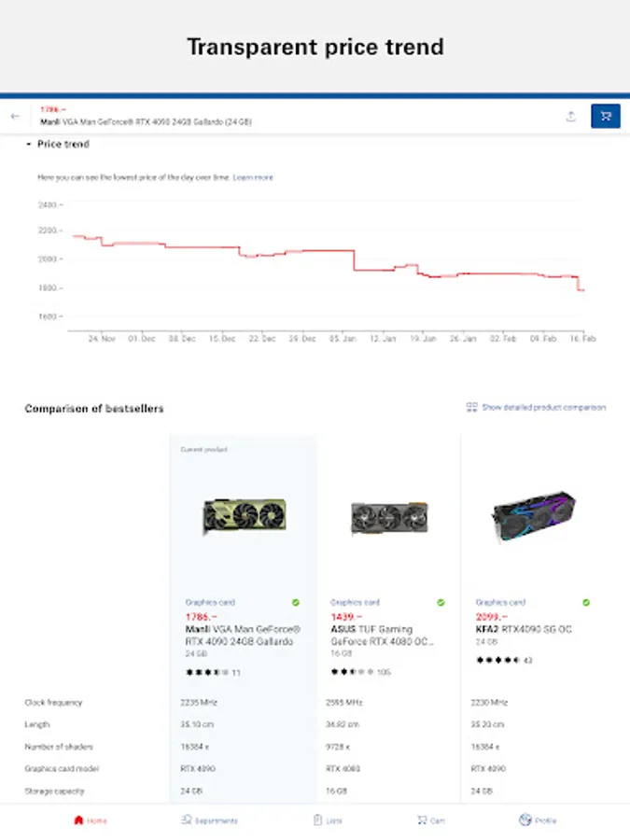Screen dimensions: 630x840
Task: Open the ASUS TUF Gaming card image
Action: pyautogui.click(x=389, y=517)
